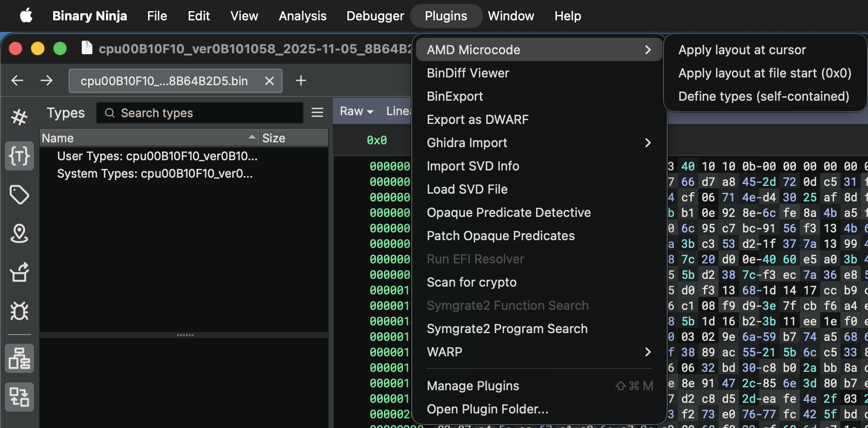Screen dimensions: 868x428
Task: Click the search magnifier icon in Types
Action: (x=110, y=113)
